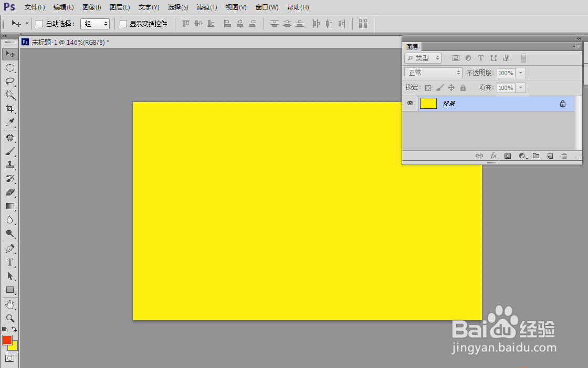Open the 填充 slider dropdown arrow
This screenshot has height=368, width=588.
[x=520, y=88]
